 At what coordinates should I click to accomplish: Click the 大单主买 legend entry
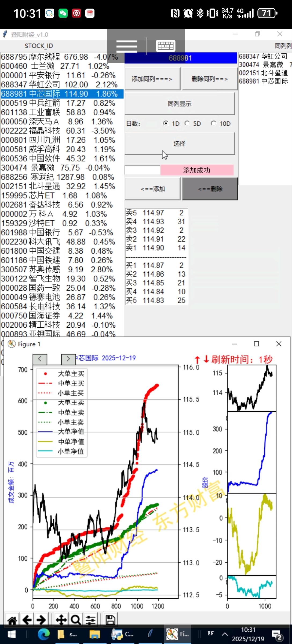[x=61, y=374]
